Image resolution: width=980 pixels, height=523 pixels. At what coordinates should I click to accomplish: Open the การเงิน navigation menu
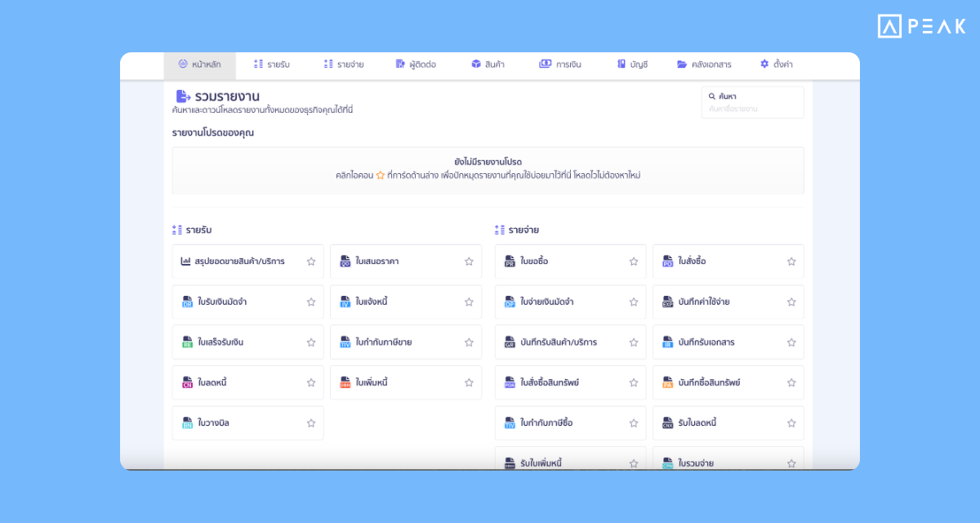point(560,65)
